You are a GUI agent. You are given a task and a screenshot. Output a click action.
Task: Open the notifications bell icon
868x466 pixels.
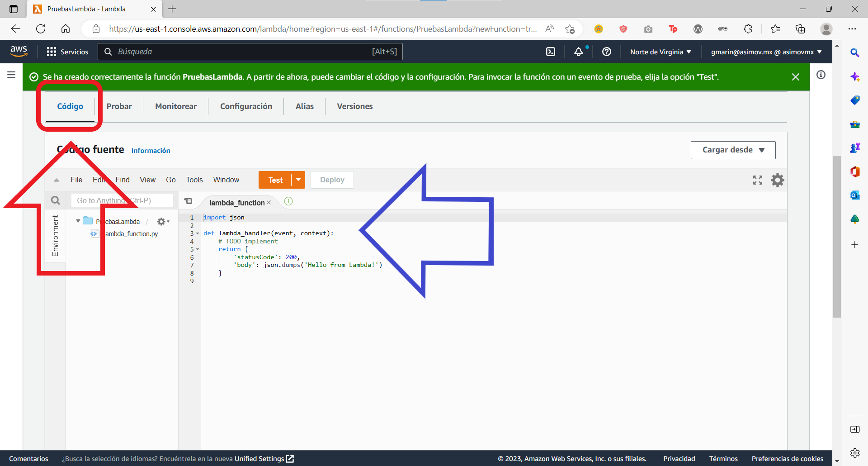click(579, 52)
